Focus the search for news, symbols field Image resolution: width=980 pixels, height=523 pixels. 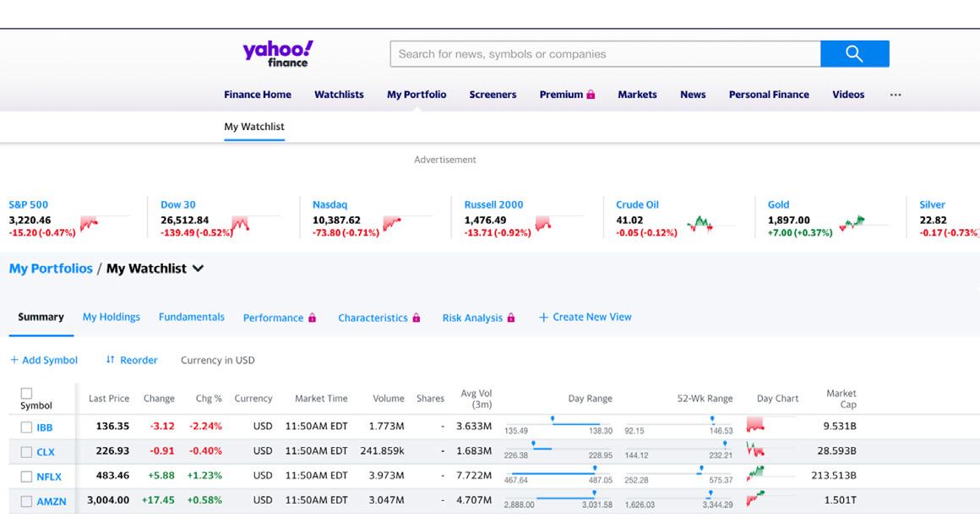click(x=605, y=54)
